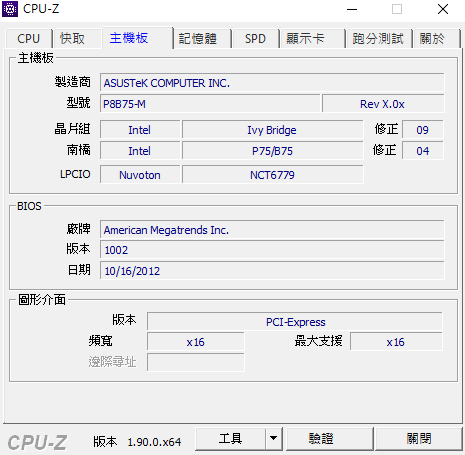Click the 關閉 button
Image resolution: width=465 pixels, height=455 pixels.
tap(419, 439)
